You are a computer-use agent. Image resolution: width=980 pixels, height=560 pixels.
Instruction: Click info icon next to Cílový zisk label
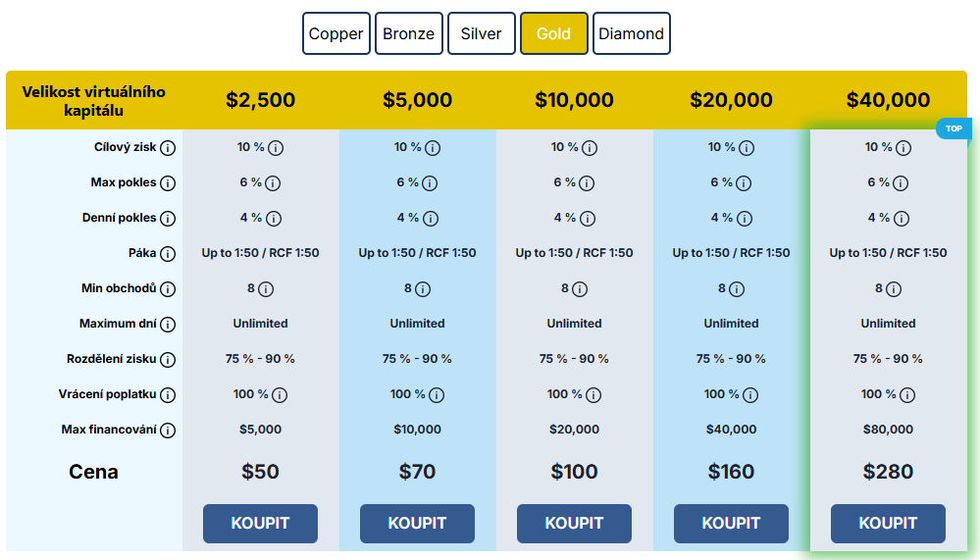[168, 148]
